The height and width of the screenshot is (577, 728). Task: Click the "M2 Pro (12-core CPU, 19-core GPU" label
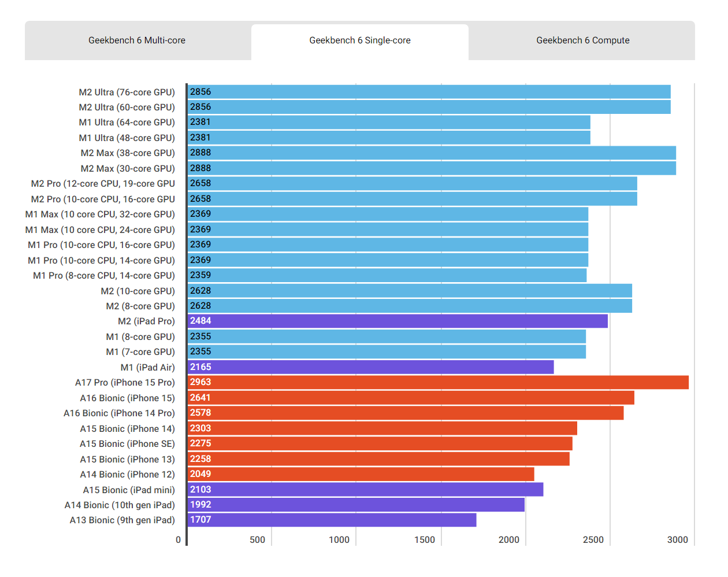[103, 184]
